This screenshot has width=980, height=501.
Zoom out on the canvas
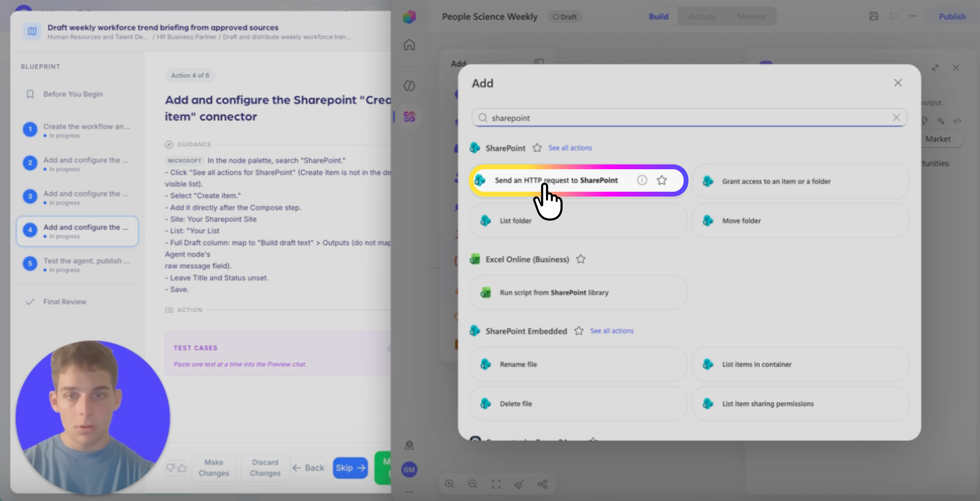point(473,484)
